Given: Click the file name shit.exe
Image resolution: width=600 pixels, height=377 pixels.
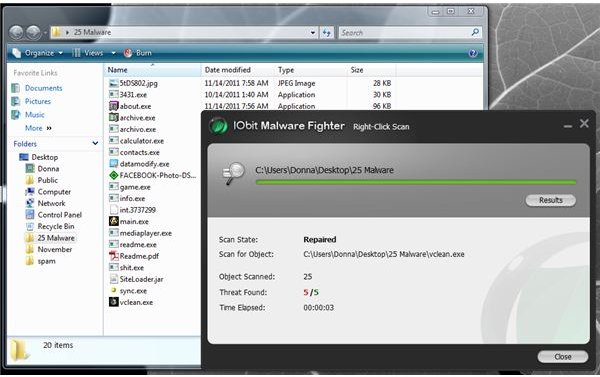Looking at the screenshot, I should pyautogui.click(x=132, y=268).
